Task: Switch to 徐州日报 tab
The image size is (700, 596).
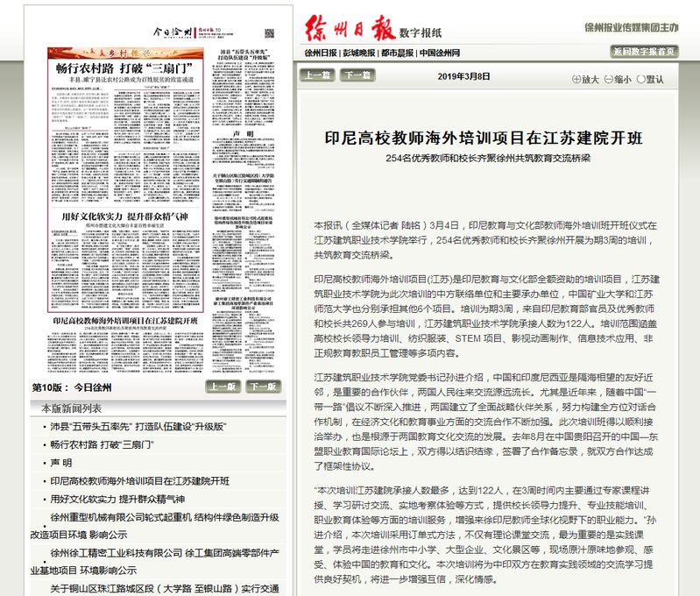Action: 321,53
